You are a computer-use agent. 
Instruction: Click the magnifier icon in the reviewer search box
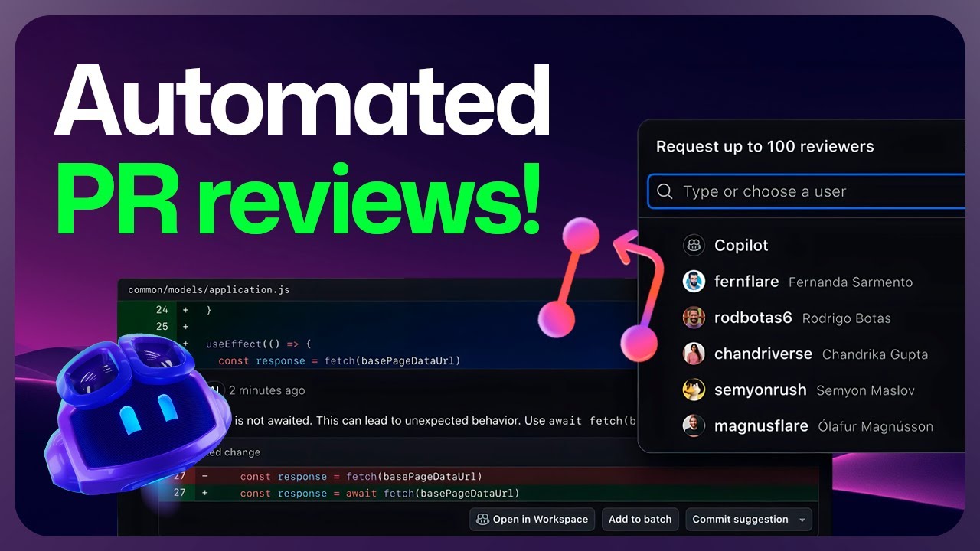point(665,191)
